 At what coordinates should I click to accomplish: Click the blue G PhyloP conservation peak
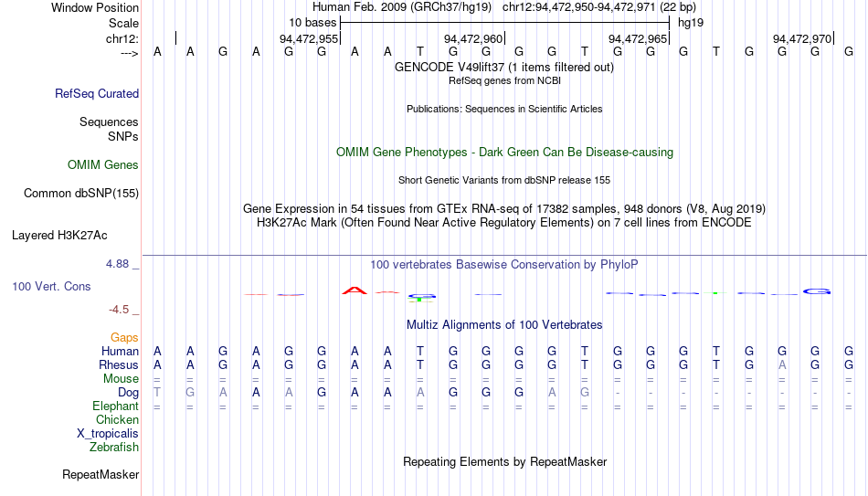tap(817, 291)
